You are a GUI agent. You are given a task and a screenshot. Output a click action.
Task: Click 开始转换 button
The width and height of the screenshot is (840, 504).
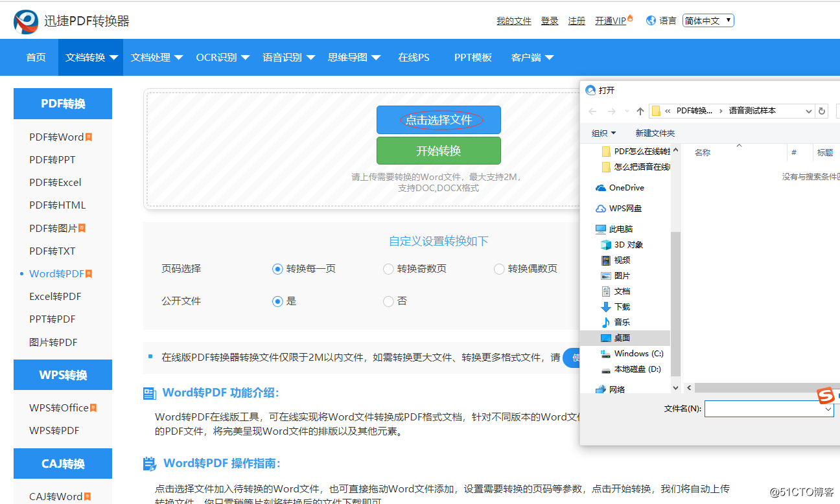[439, 151]
